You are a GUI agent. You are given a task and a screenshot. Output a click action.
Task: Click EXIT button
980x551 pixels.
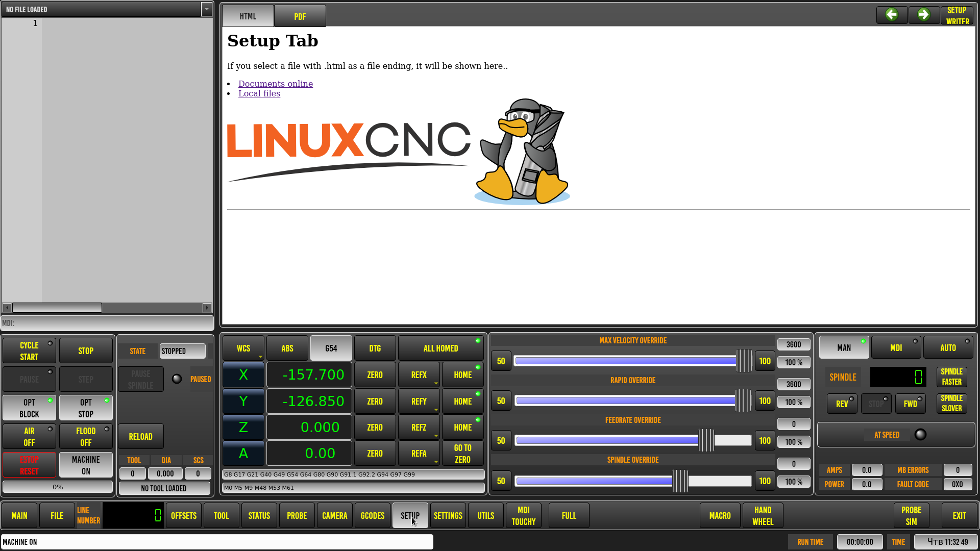pos(960,516)
